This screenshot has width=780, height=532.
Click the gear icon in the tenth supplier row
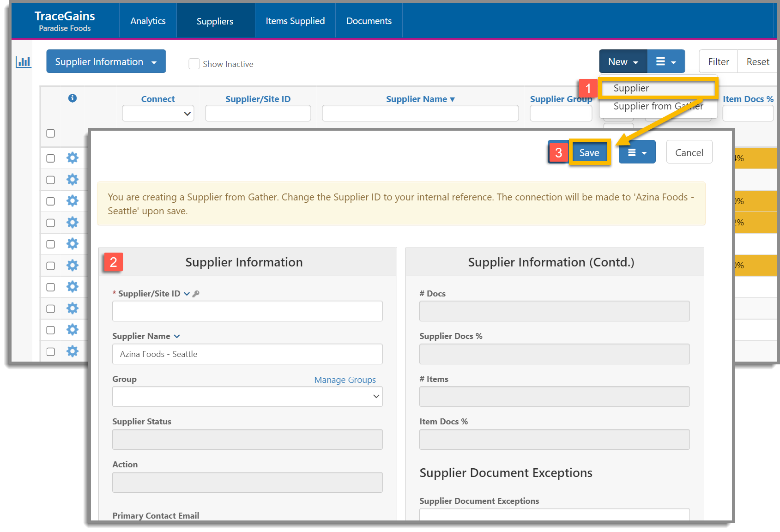click(73, 351)
